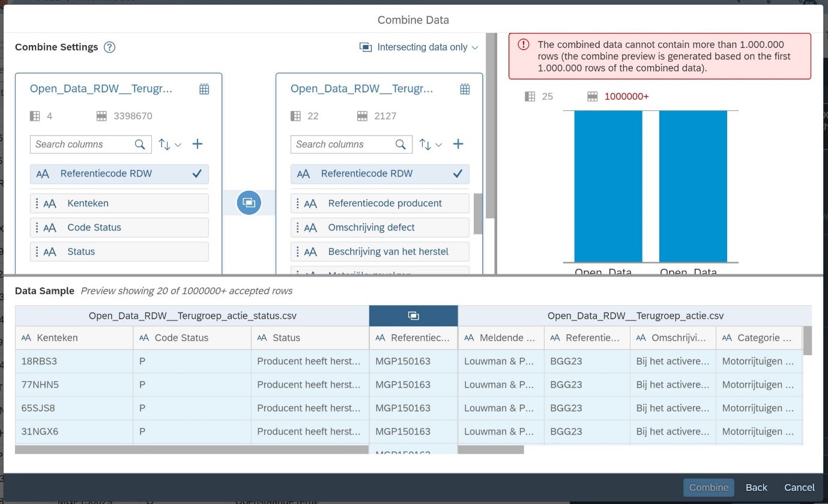Viewport: 828px width, 504px height.
Task: Select the Referentiecode producent column
Action: (380, 203)
